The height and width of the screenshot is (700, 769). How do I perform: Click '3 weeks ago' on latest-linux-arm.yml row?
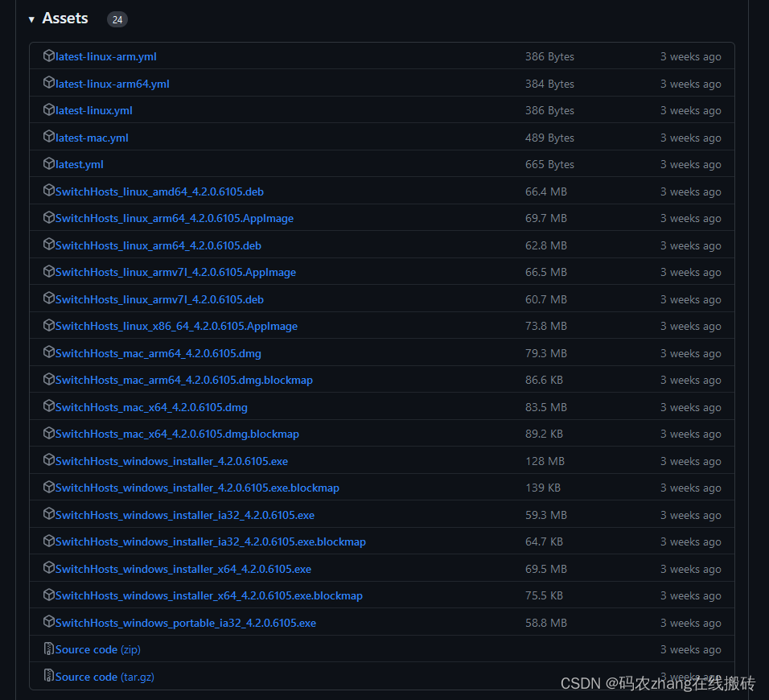[x=690, y=57]
